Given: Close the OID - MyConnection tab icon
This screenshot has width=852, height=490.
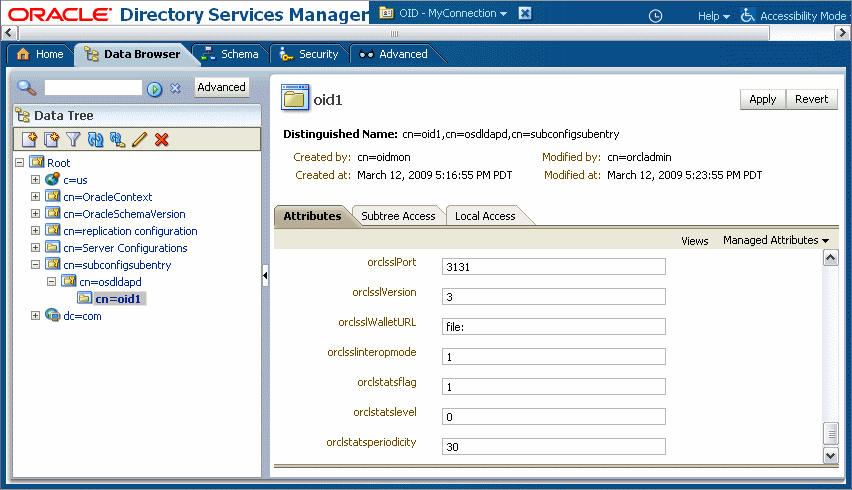Looking at the screenshot, I should click(x=525, y=13).
